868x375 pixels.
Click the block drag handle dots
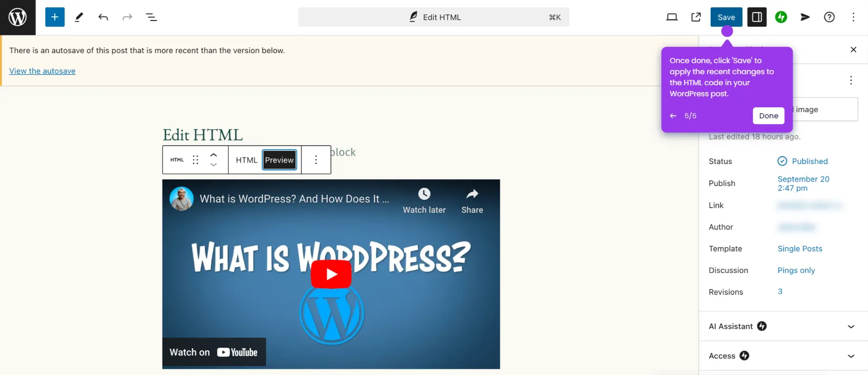click(196, 160)
